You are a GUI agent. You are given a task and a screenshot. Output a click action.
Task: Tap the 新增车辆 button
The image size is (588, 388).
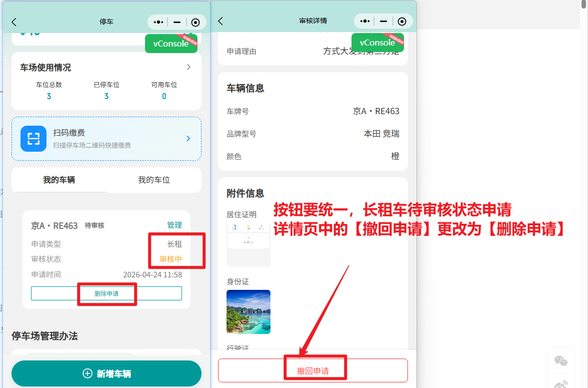point(106,374)
